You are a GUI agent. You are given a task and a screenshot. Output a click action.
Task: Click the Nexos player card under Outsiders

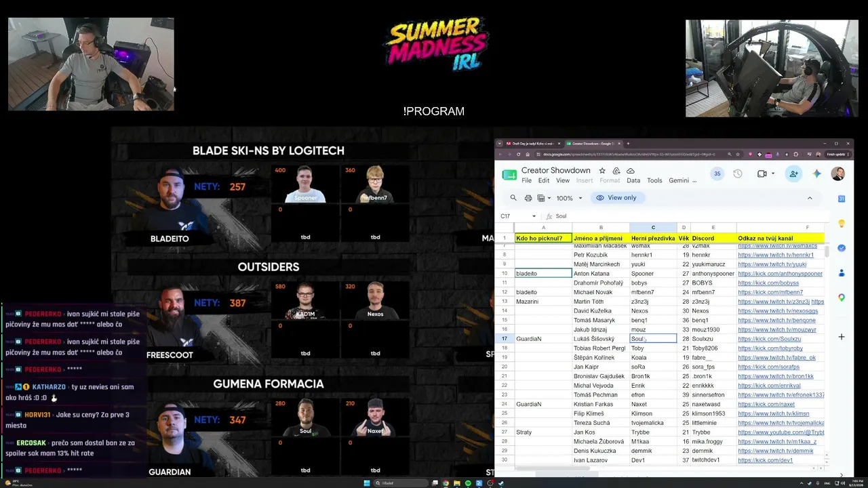pos(375,300)
